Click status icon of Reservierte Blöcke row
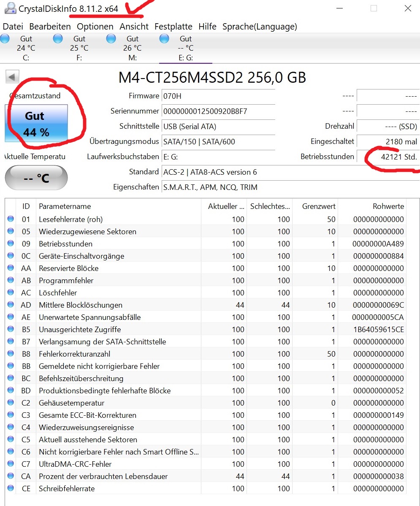This screenshot has width=420, height=506. 11,268
